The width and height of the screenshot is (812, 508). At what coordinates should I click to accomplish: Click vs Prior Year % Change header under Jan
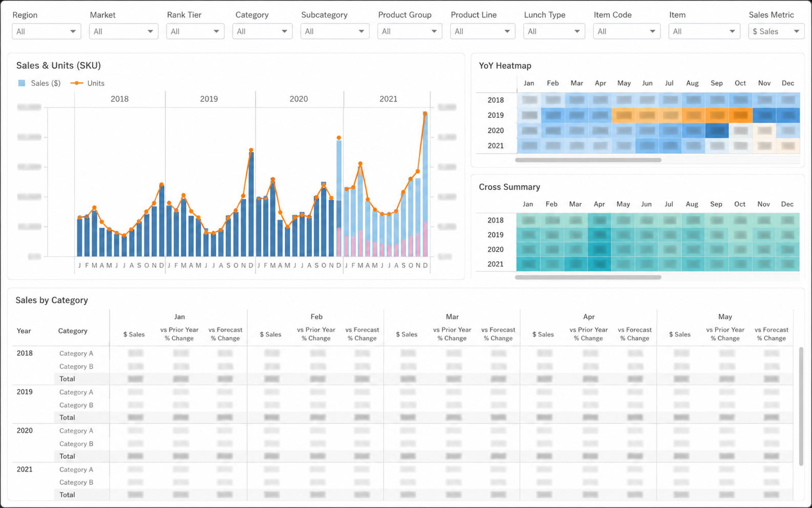click(x=179, y=334)
